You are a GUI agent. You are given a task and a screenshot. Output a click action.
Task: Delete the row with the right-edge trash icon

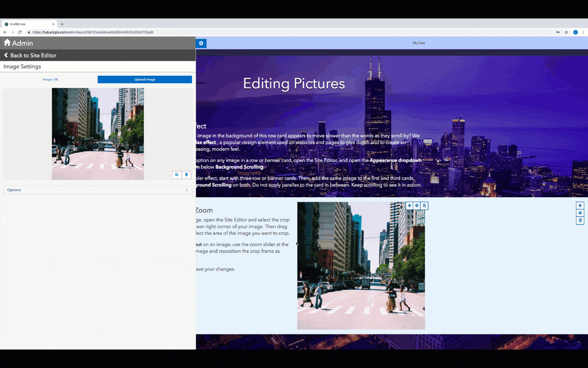580,220
